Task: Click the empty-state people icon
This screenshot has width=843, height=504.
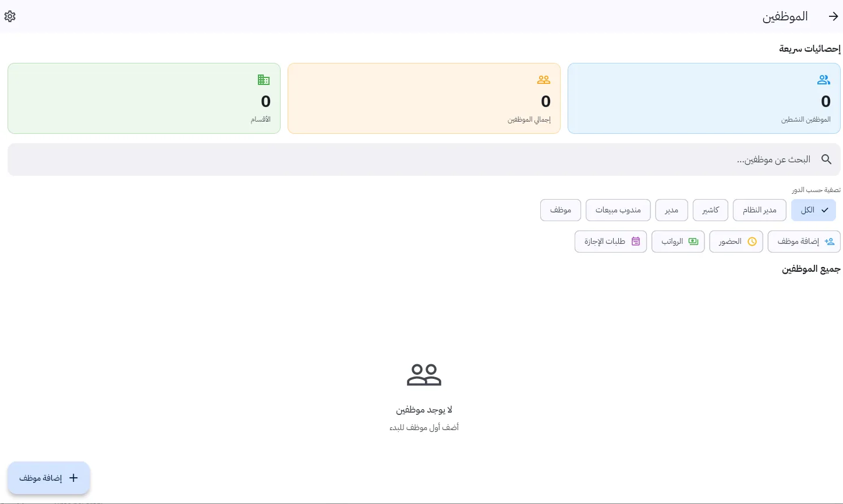Action: point(424,375)
